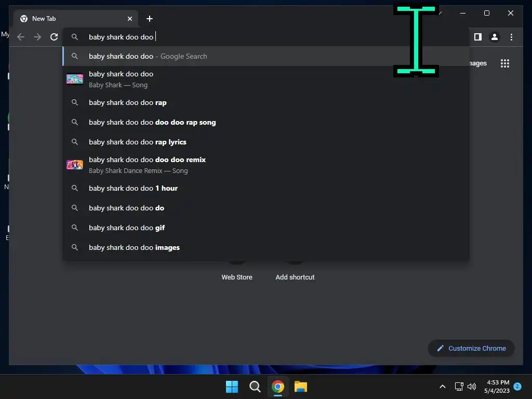This screenshot has width=532, height=399.
Task: Open the notification badge showing 2
Action: coord(517,387)
